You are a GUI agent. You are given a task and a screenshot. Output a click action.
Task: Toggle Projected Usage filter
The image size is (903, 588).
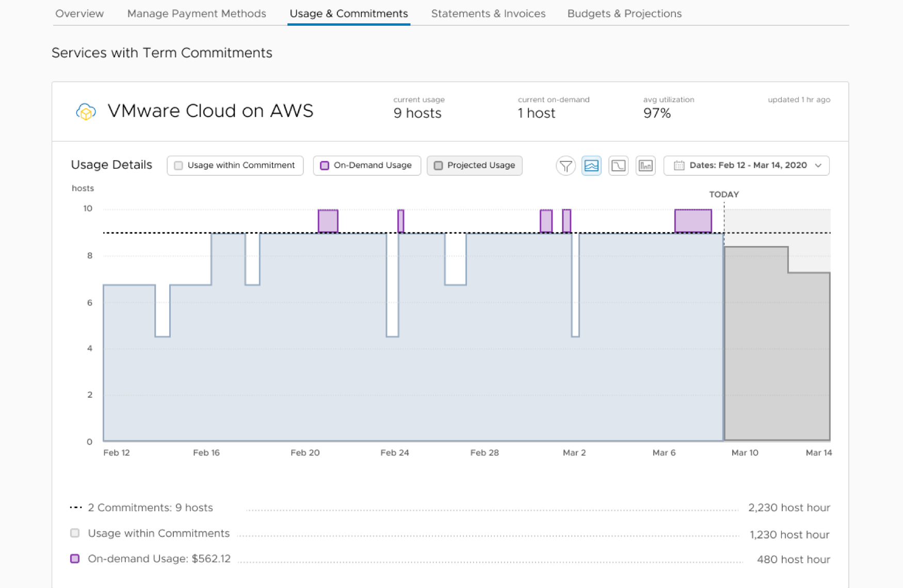point(475,166)
